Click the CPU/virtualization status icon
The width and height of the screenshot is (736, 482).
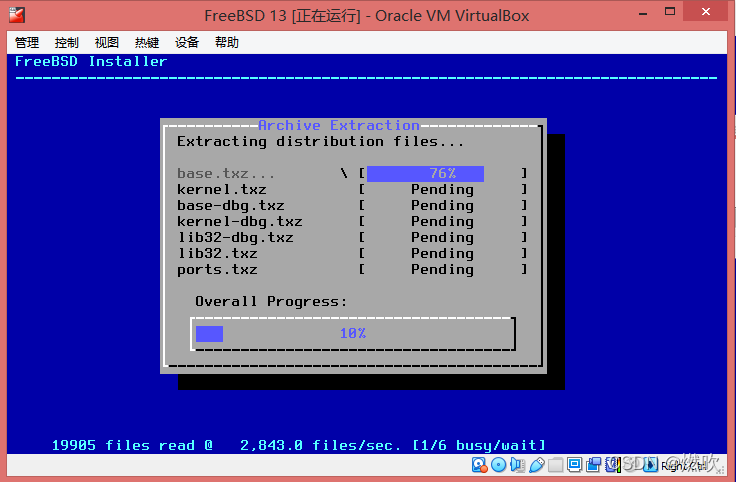613,465
